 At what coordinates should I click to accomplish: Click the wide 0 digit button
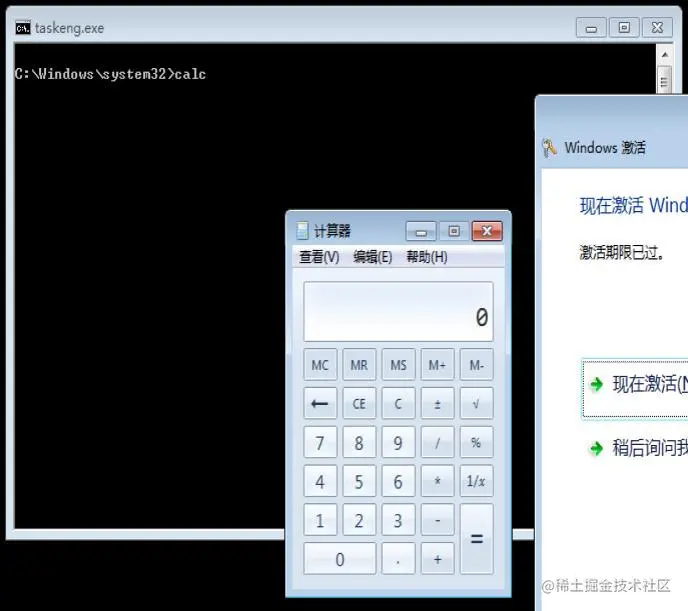pos(340,558)
